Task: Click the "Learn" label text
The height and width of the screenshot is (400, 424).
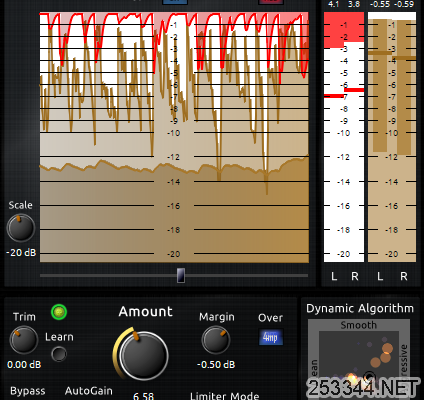Action: [59, 337]
